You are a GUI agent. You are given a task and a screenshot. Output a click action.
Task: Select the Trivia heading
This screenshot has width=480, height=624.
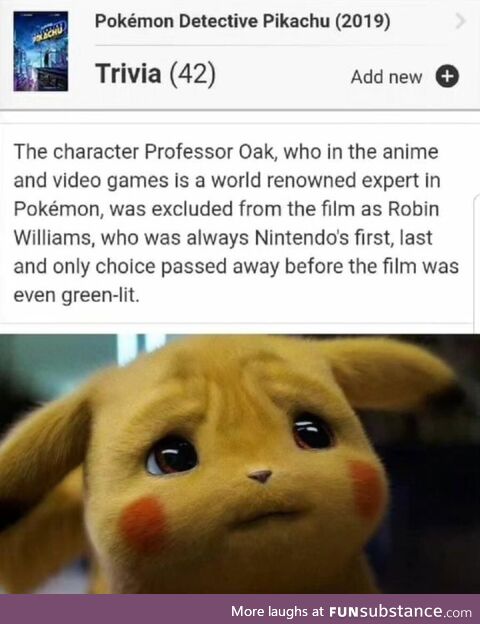tap(128, 74)
